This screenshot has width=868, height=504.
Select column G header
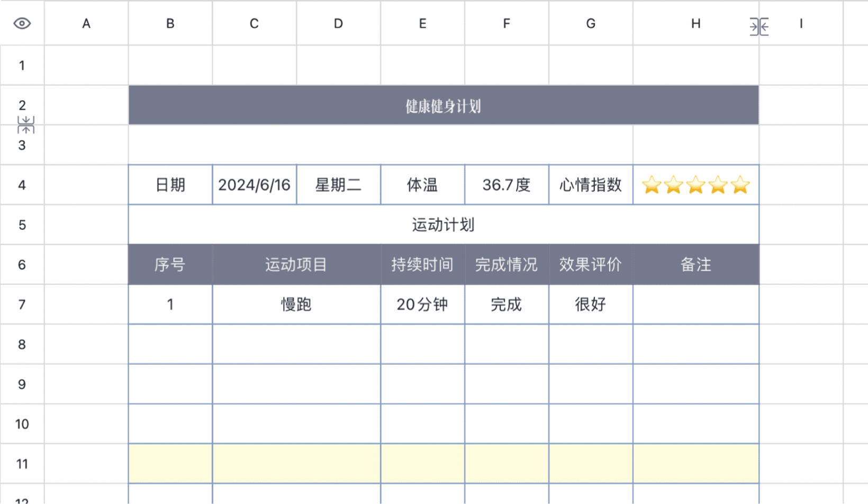click(x=591, y=23)
